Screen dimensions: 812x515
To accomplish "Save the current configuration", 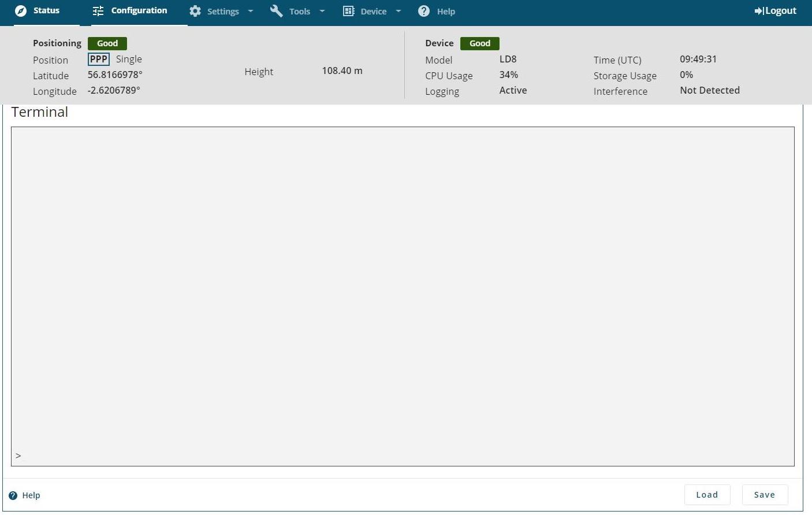I will [764, 495].
